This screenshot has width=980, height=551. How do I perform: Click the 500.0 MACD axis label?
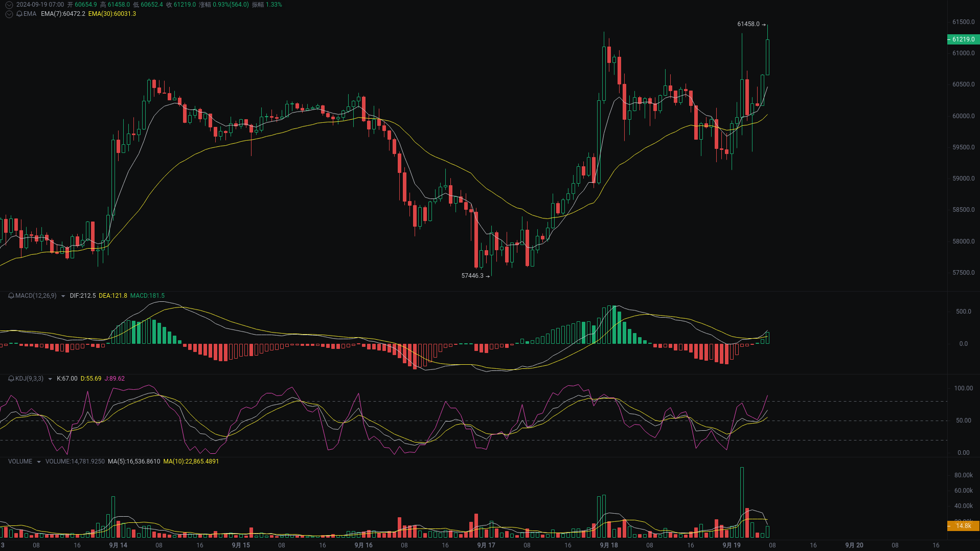click(963, 312)
